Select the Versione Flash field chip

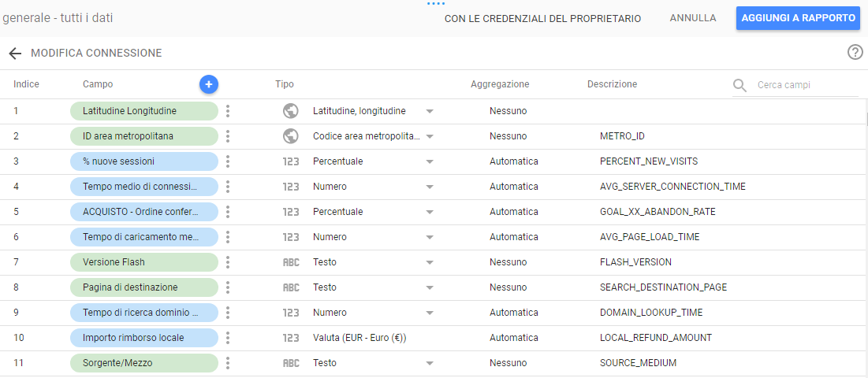coord(143,262)
